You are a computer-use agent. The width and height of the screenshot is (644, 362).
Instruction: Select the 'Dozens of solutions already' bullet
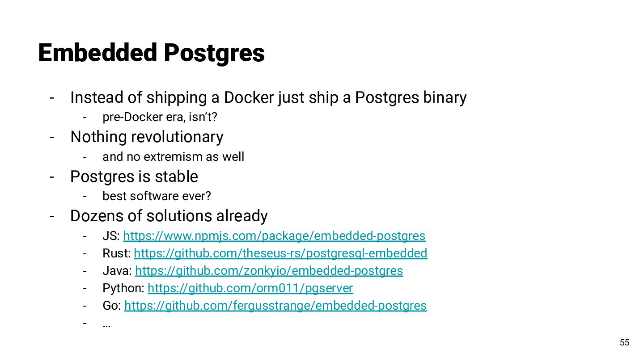click(x=169, y=216)
